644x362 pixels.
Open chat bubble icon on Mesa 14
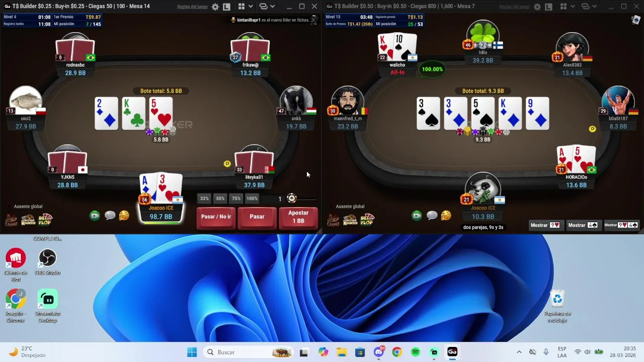(x=110, y=216)
